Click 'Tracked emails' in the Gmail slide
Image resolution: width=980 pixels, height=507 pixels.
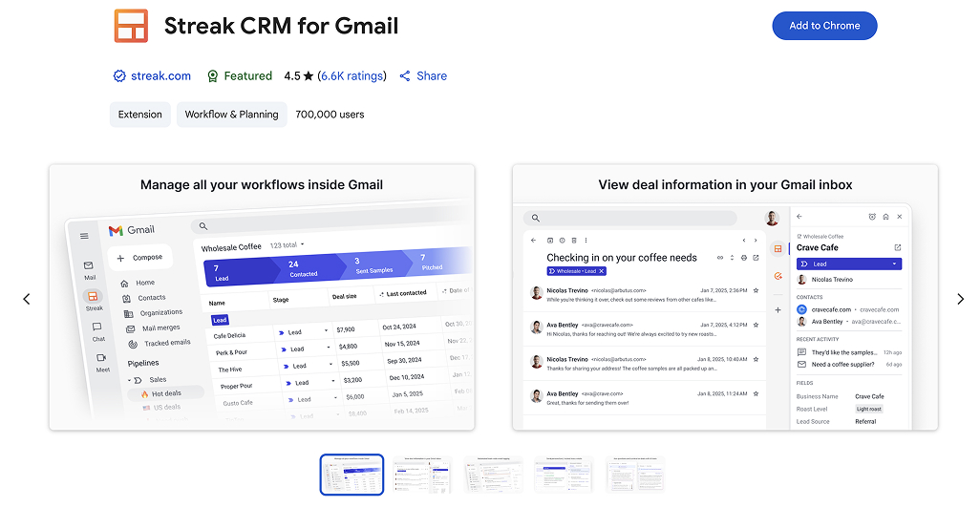pos(160,344)
